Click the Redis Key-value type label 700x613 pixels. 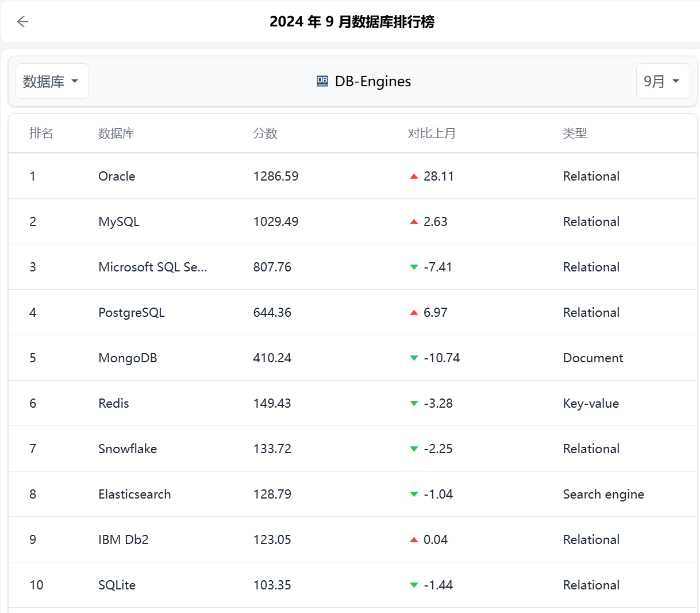click(591, 404)
